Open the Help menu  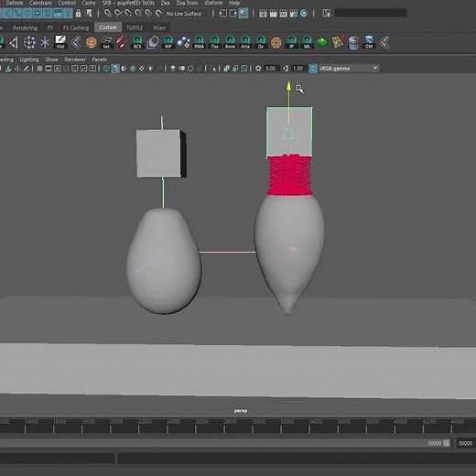tap(234, 3)
